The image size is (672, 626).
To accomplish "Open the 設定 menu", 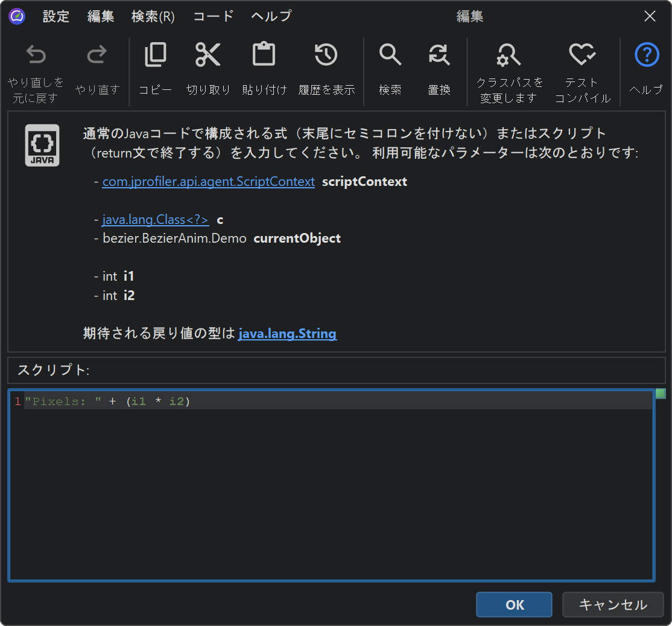I will [56, 16].
